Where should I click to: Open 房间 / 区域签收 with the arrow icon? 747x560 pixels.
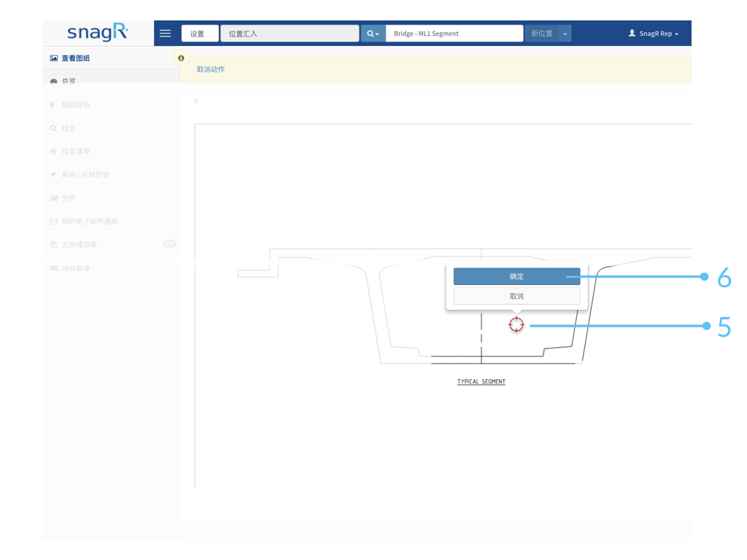pos(111,175)
